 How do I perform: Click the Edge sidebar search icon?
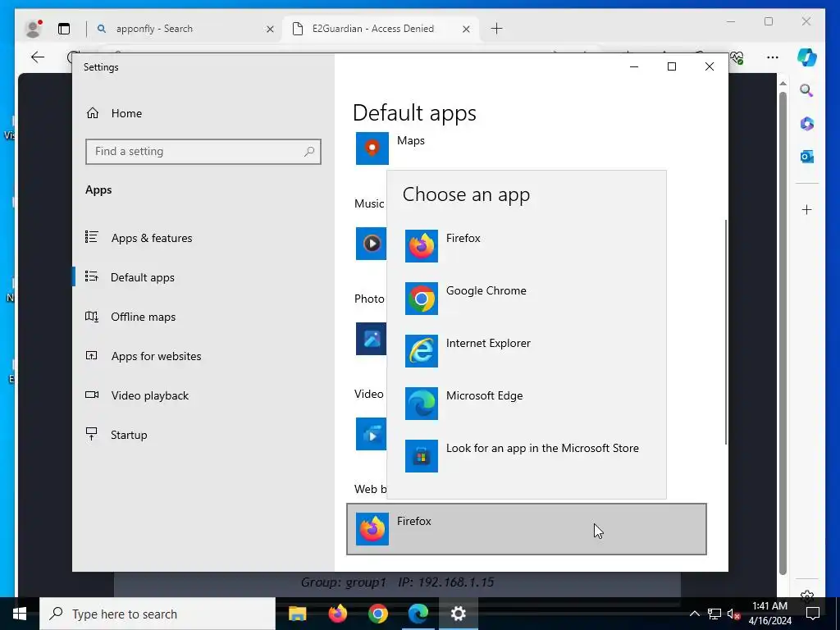[807, 90]
